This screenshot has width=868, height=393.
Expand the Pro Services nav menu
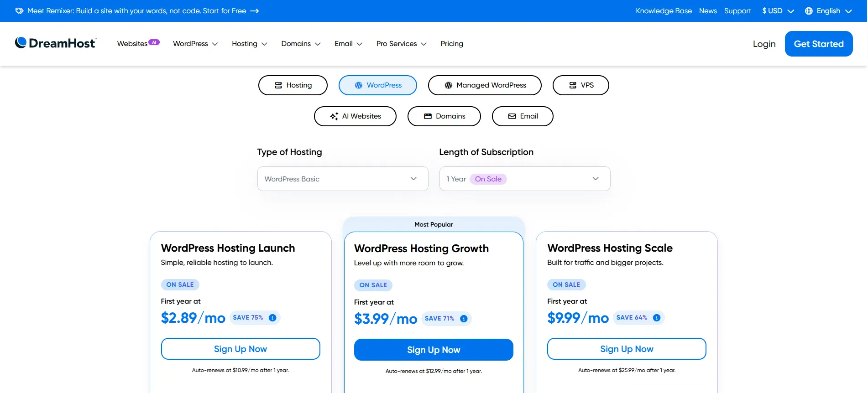[401, 44]
